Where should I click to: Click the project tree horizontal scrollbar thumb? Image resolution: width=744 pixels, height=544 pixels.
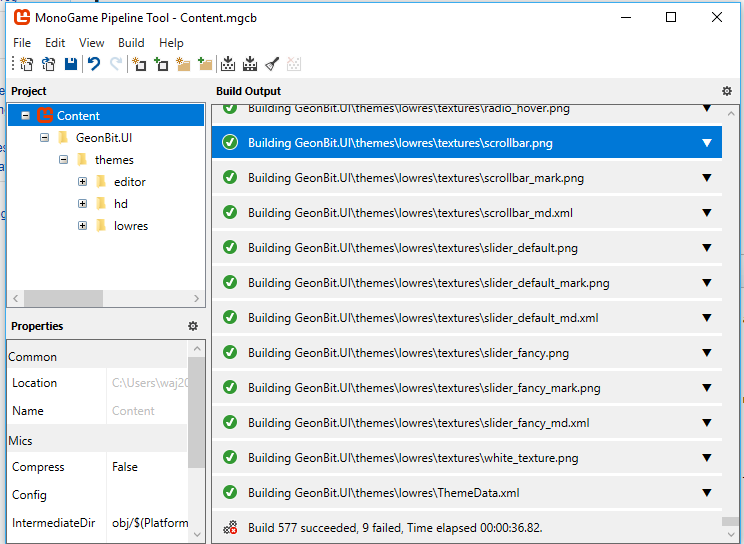(64, 299)
